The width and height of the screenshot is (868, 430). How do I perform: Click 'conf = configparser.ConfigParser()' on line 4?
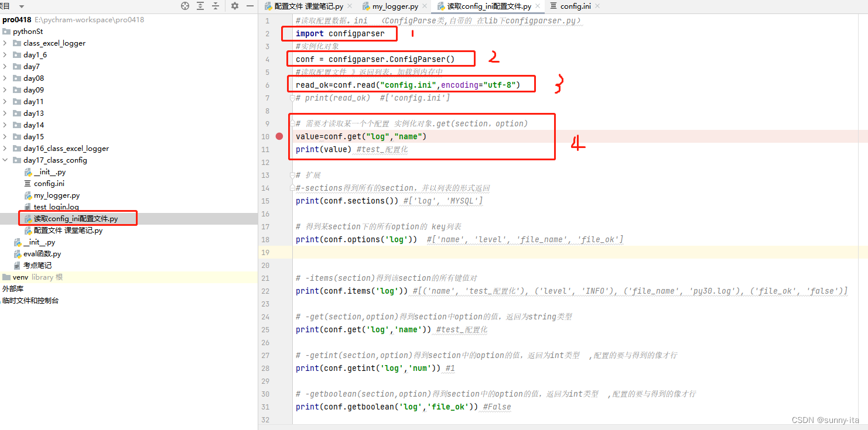tap(375, 59)
